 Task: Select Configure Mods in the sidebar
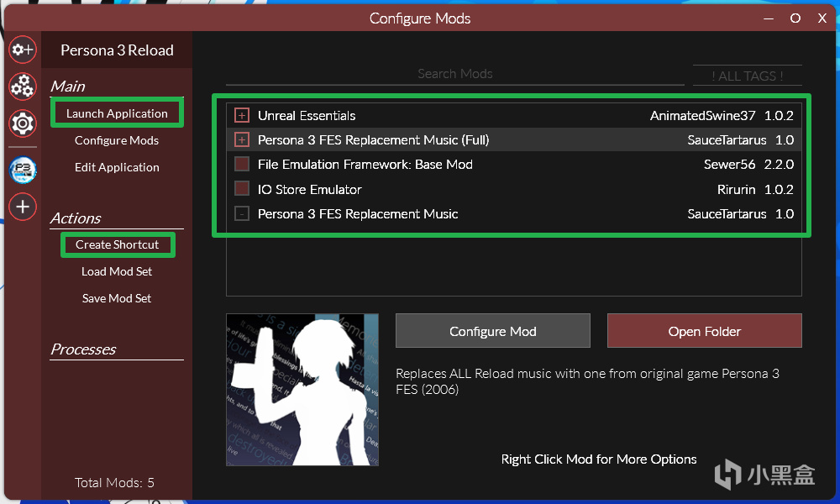point(117,140)
